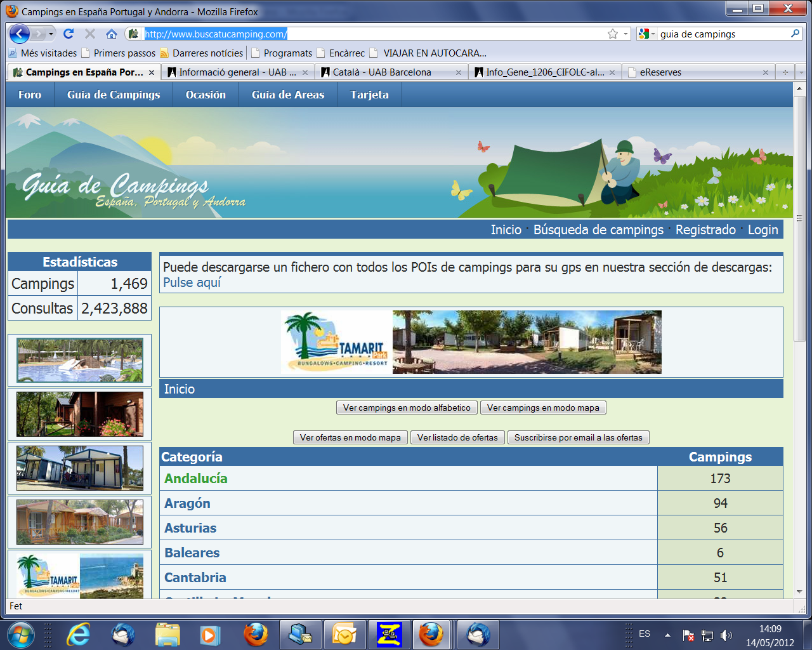812x650 pixels.
Task: Click the browser back arrow button
Action: coord(20,34)
